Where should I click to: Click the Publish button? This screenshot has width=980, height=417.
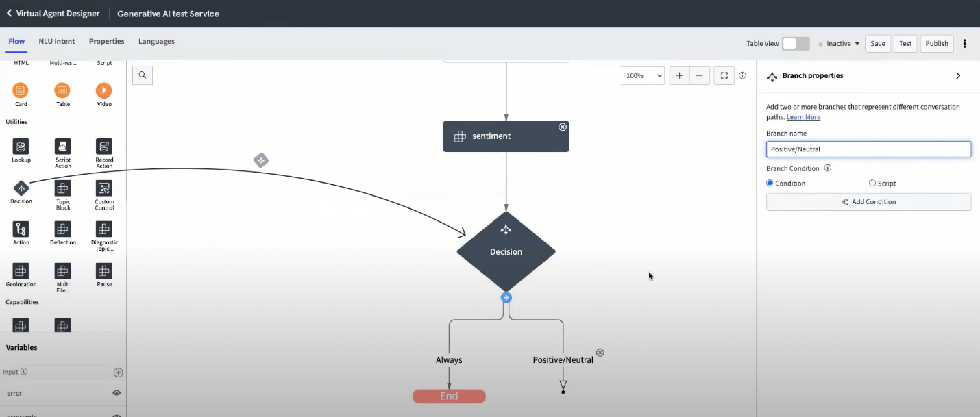pyautogui.click(x=937, y=43)
